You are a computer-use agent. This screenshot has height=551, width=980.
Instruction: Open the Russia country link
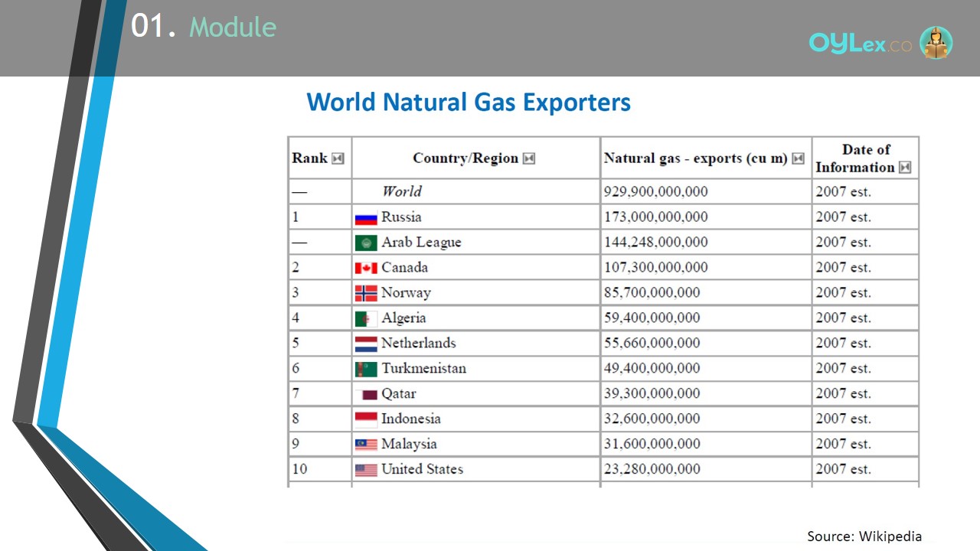pos(401,217)
